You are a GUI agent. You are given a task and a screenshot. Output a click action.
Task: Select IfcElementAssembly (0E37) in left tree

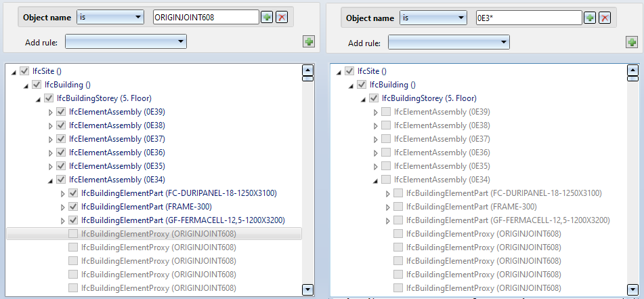point(117,139)
